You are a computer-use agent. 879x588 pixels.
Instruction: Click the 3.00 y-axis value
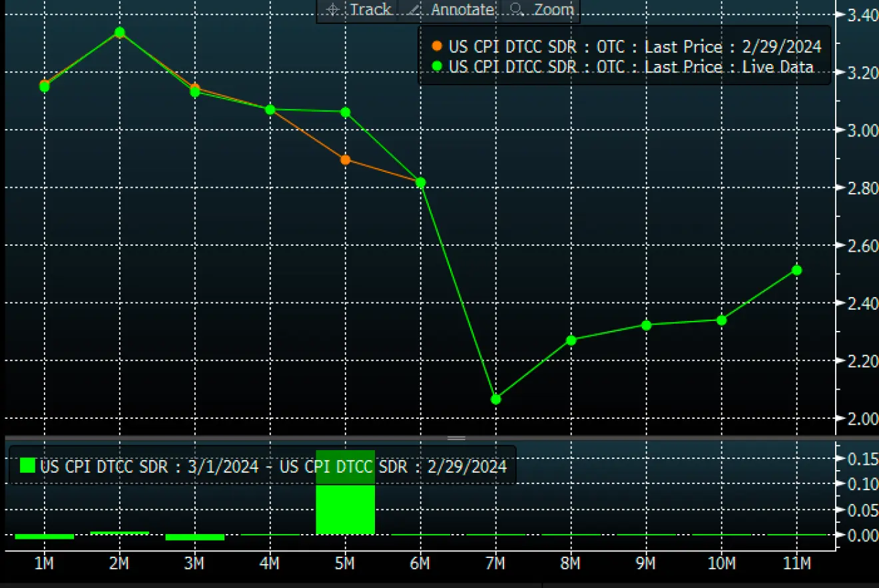tap(863, 130)
